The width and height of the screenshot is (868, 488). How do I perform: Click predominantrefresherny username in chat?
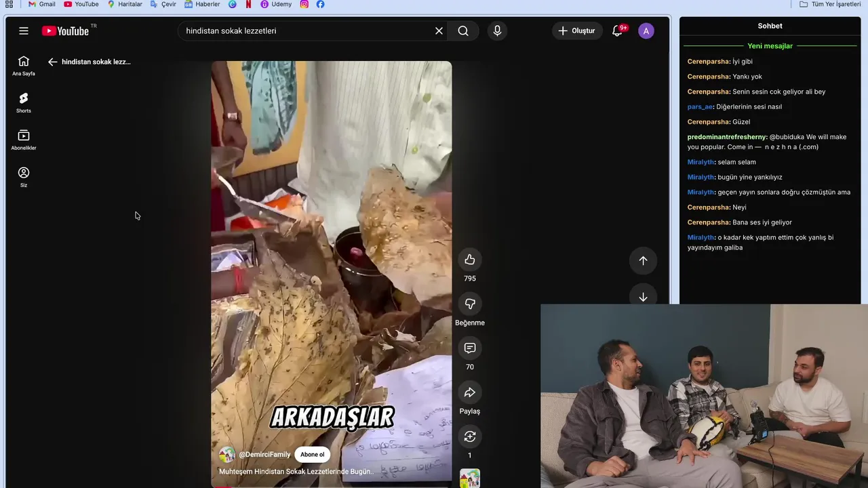click(x=727, y=137)
